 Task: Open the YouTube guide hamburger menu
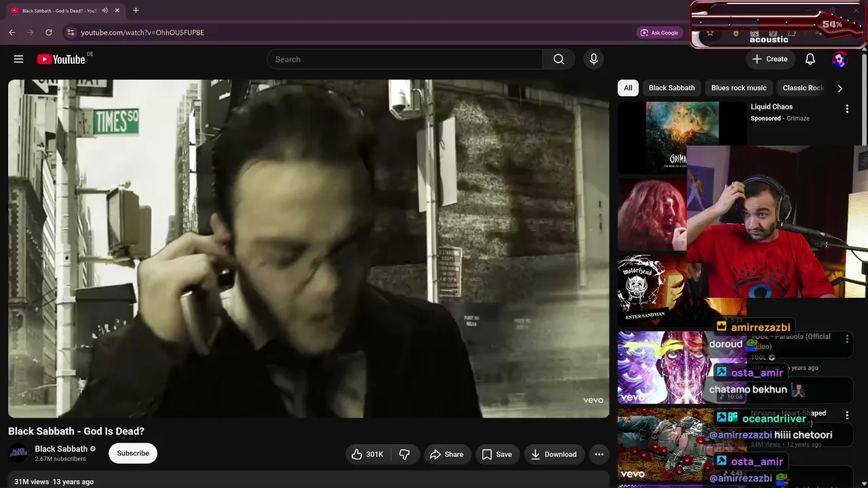tap(18, 59)
